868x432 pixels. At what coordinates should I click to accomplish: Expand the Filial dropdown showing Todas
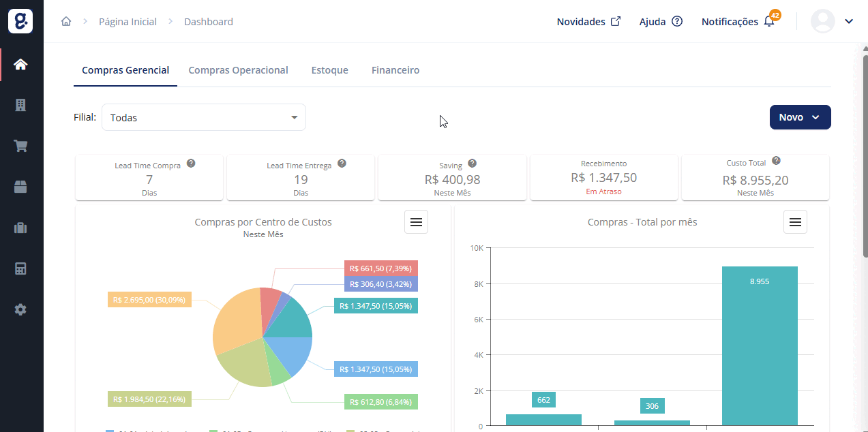(204, 117)
